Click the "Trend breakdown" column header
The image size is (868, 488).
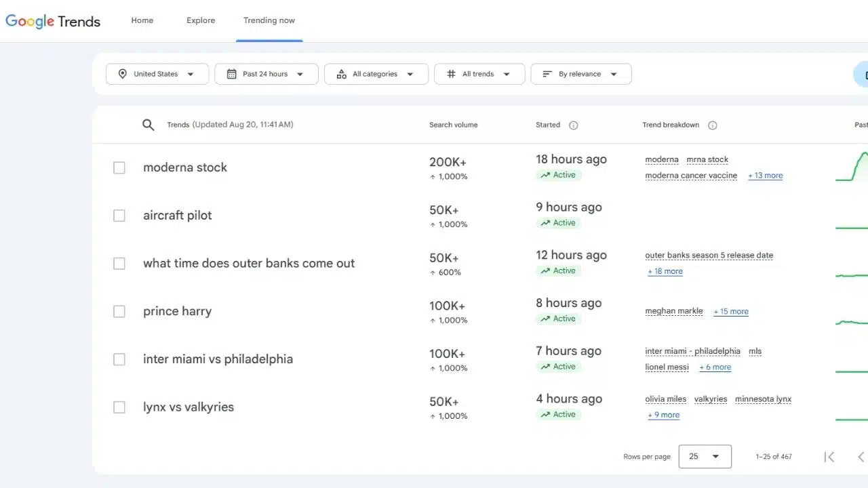[x=671, y=125]
